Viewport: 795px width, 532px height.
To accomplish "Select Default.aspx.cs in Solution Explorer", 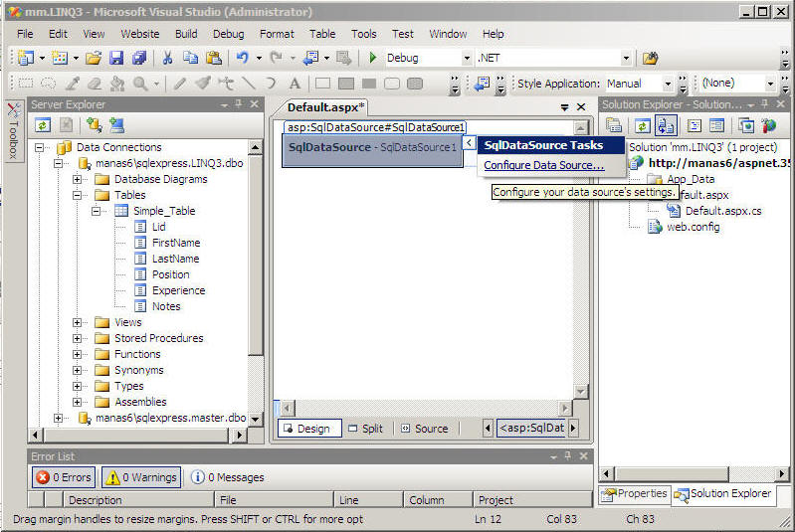I will coord(723,211).
